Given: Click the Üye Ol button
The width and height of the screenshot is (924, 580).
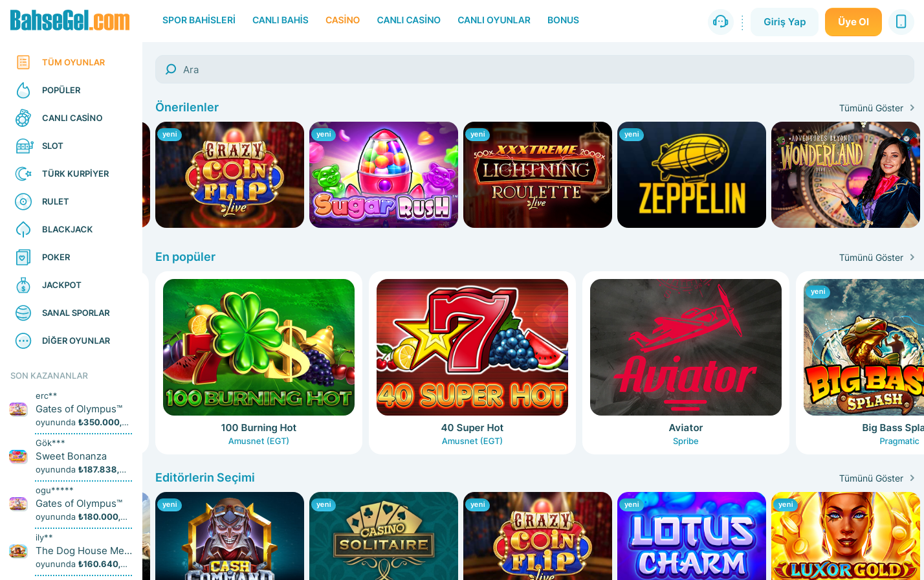Looking at the screenshot, I should coord(853,22).
